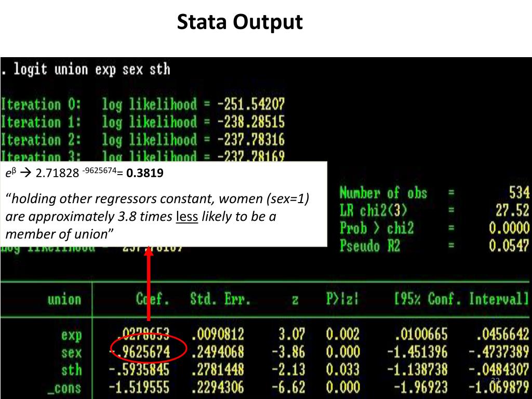Click the slide title 'Stata Output'
This screenshot has width=532, height=399.
tap(240, 22)
